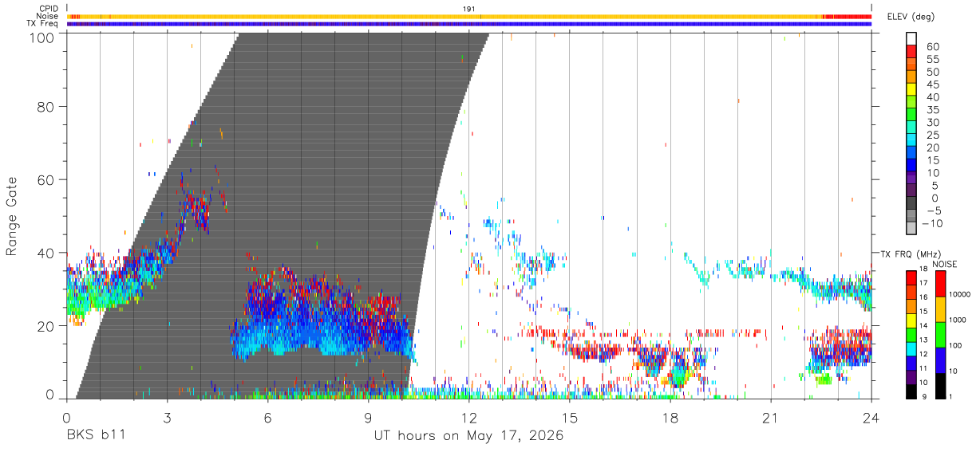The height and width of the screenshot is (452, 980).
Task: Click the Noise label beside the top strip
Action: [47, 16]
